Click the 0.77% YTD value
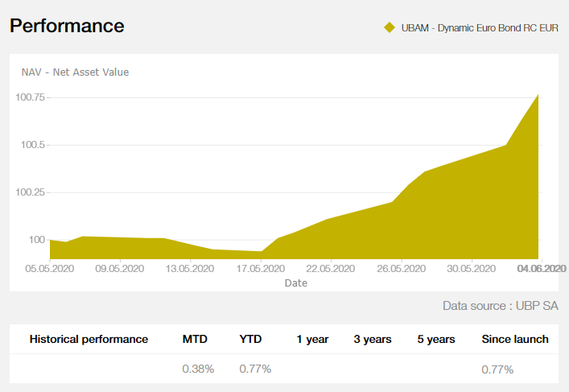The width and height of the screenshot is (569, 392). [255, 369]
